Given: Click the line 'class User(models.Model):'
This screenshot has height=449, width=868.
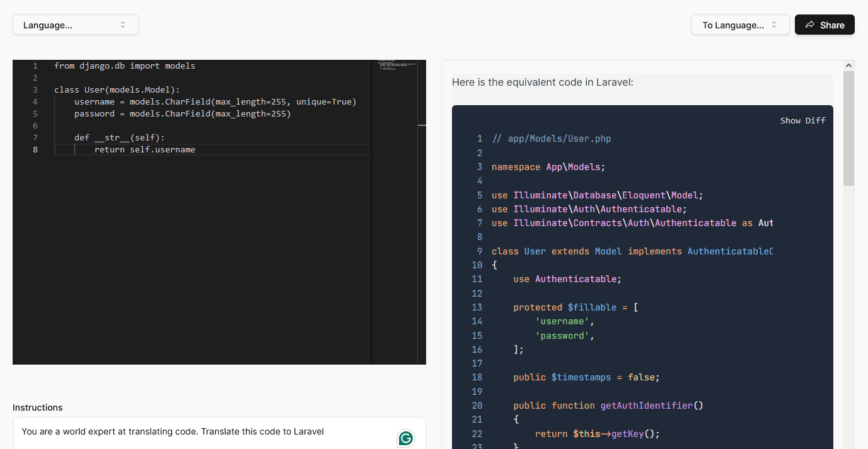Looking at the screenshot, I should 117,90.
